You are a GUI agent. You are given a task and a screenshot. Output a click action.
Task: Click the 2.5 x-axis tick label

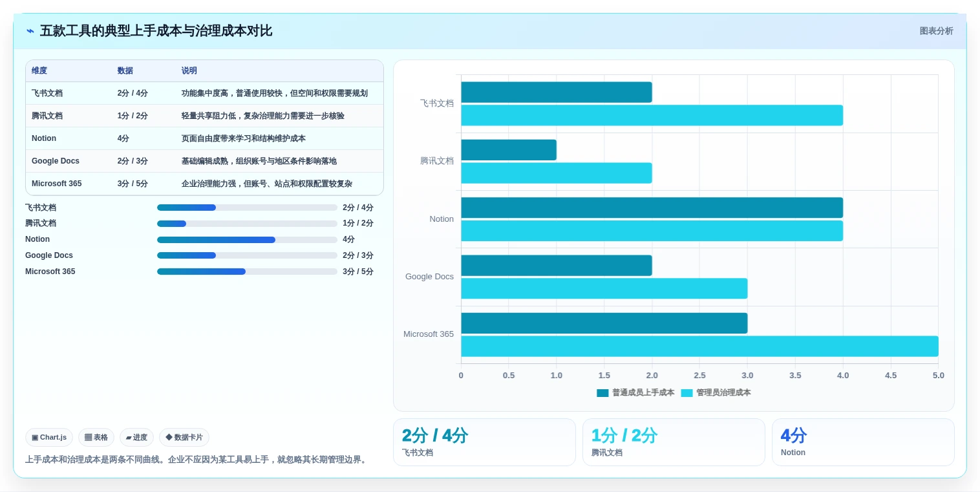[699, 376]
